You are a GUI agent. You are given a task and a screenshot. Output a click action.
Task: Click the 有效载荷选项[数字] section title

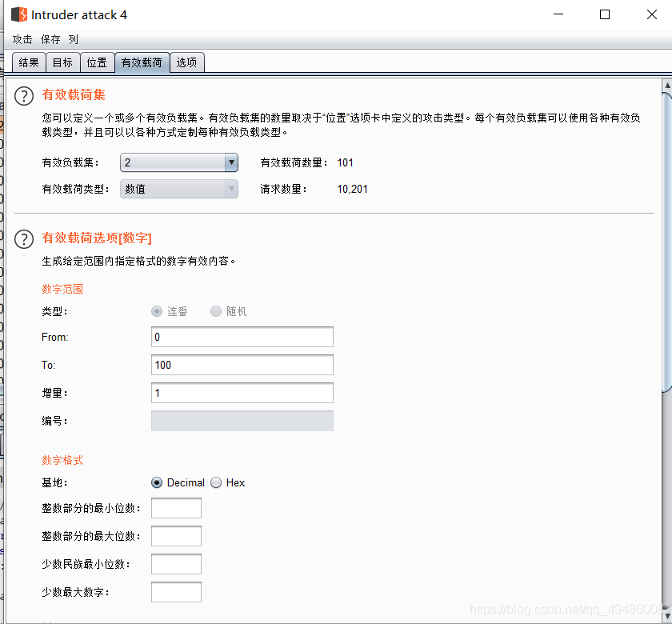(x=97, y=238)
